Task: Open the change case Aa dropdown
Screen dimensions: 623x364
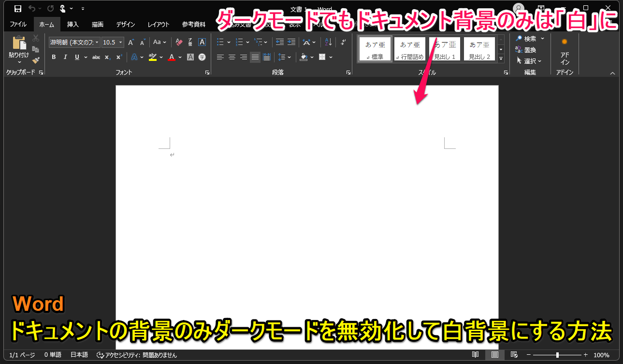Action: click(x=159, y=43)
